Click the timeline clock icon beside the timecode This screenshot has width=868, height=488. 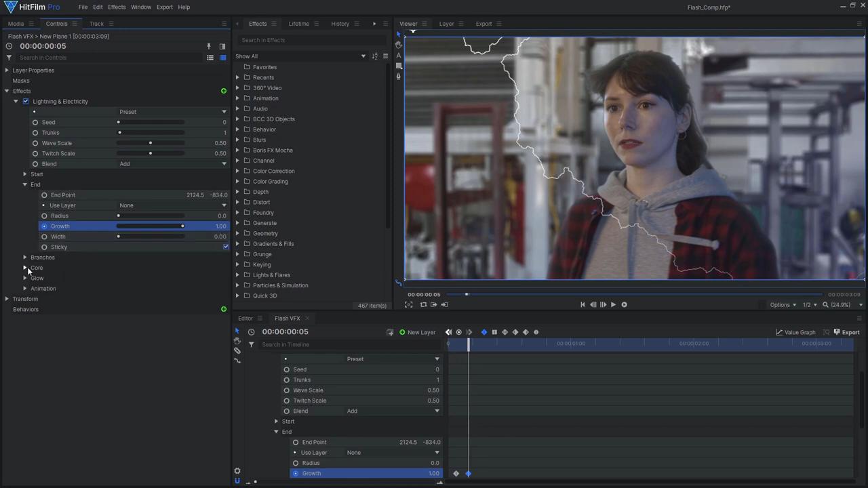(x=251, y=332)
